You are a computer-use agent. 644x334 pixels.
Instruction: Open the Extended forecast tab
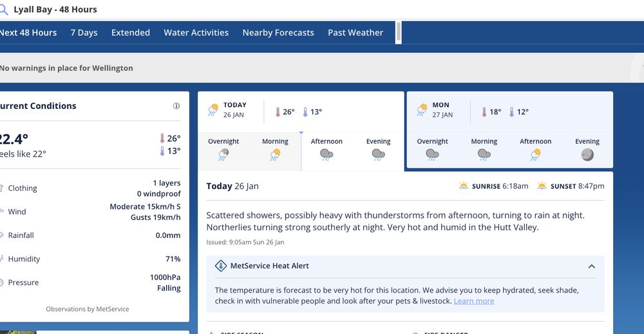click(131, 32)
